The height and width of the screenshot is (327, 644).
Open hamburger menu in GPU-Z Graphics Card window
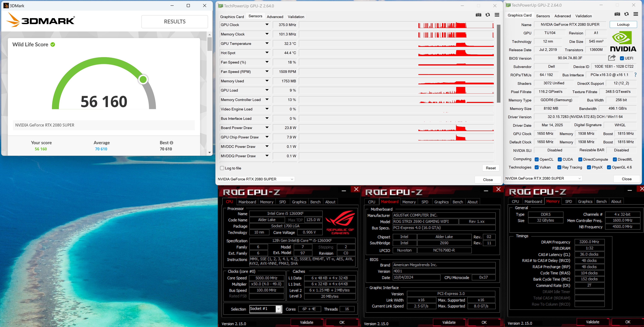click(636, 14)
